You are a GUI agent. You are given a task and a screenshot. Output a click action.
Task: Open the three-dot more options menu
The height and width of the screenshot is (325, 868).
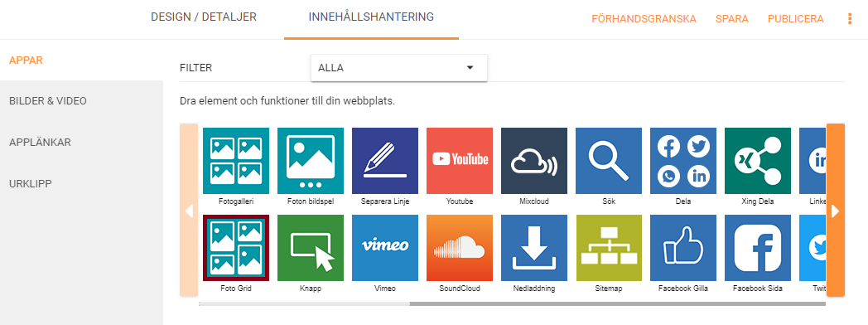click(x=850, y=19)
